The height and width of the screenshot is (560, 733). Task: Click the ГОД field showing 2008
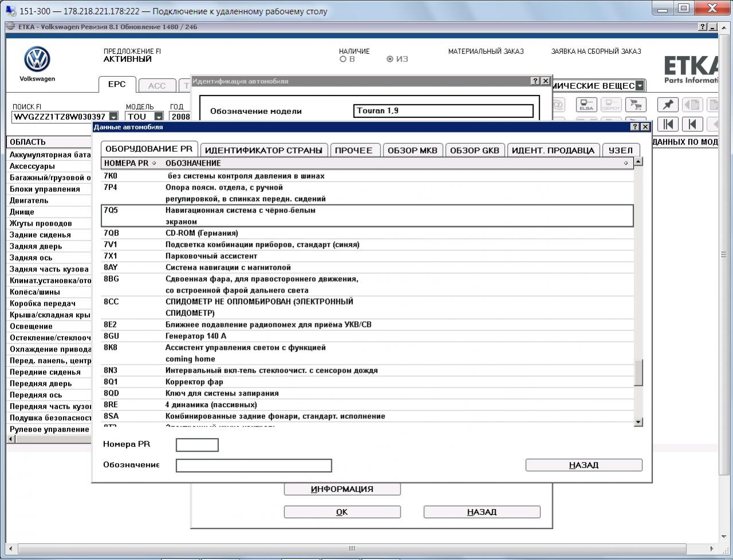[x=180, y=117]
